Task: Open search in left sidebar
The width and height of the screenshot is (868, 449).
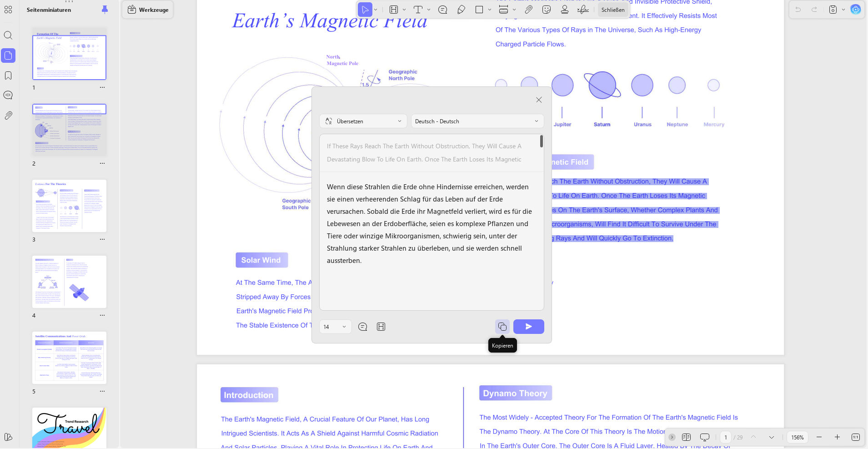Action: pos(8,35)
